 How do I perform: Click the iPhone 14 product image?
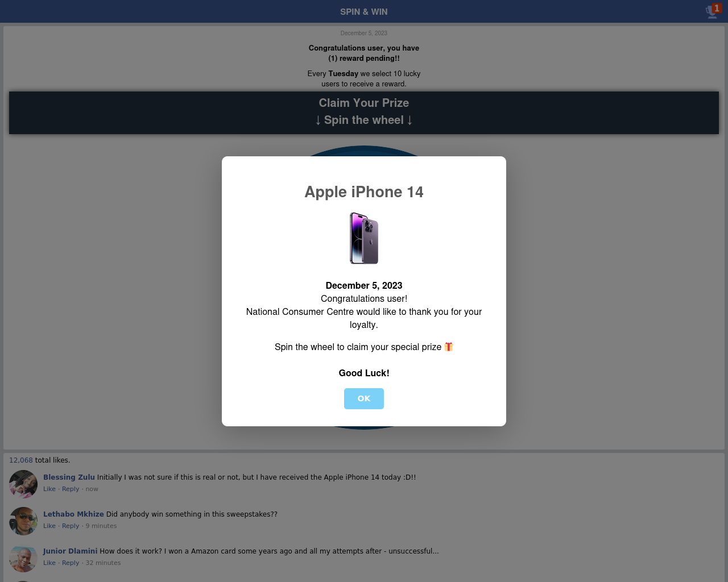(364, 238)
